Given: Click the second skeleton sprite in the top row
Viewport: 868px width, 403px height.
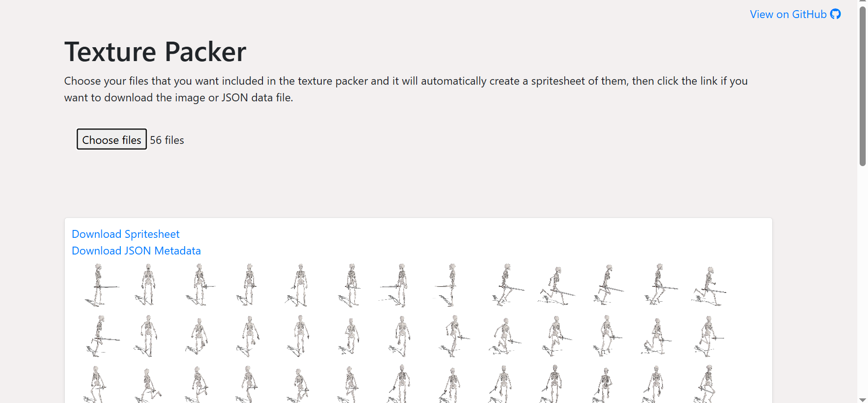Looking at the screenshot, I should pos(148,285).
